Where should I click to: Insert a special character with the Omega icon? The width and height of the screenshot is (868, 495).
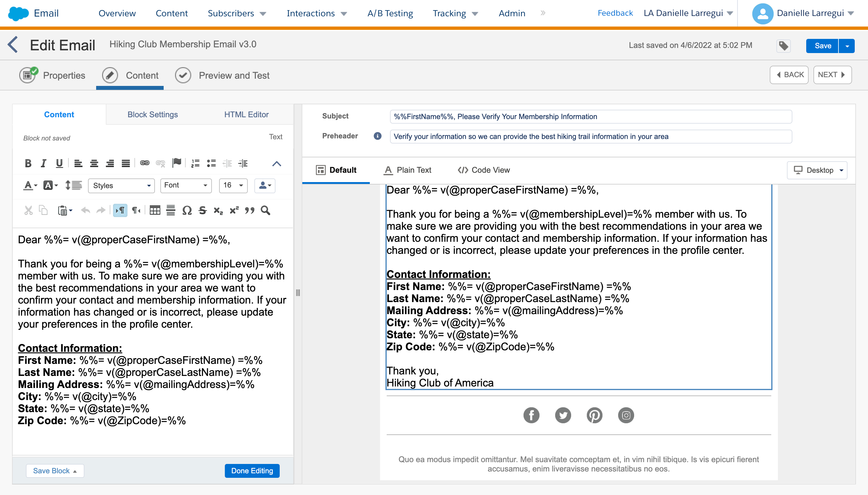click(187, 210)
